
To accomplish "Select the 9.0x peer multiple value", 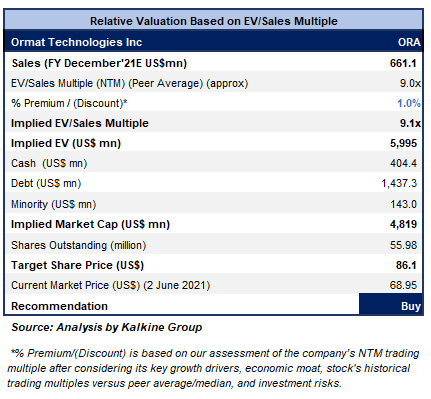I will coord(410,83).
